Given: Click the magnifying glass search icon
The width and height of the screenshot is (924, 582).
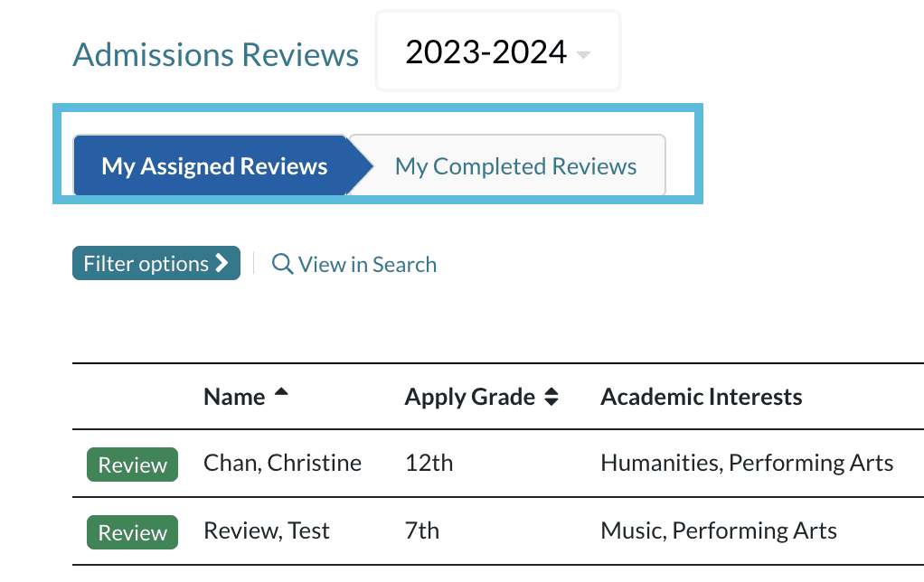Looking at the screenshot, I should [x=282, y=264].
